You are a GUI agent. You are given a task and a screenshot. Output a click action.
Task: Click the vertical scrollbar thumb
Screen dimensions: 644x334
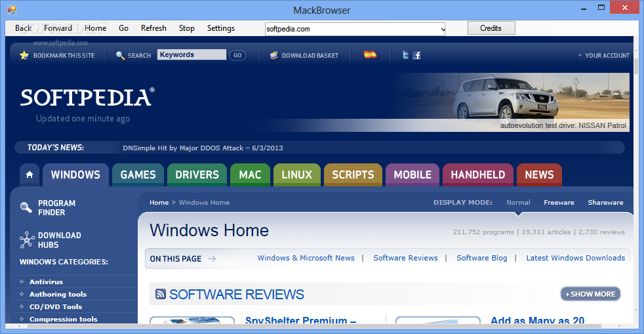[x=636, y=66]
